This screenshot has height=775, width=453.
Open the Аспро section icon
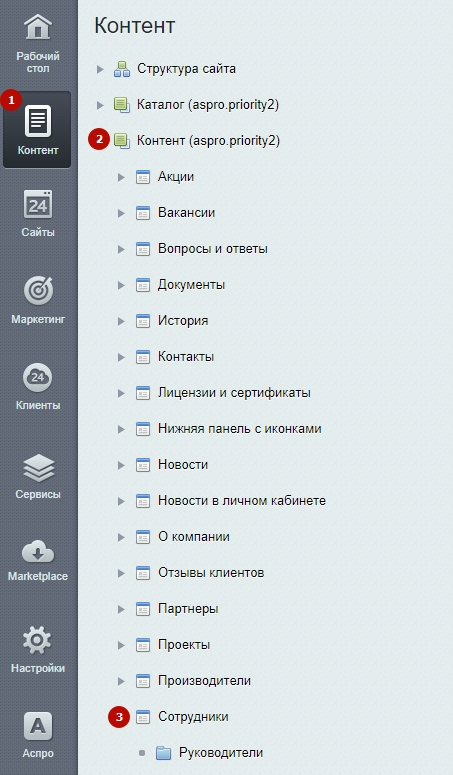(38, 727)
